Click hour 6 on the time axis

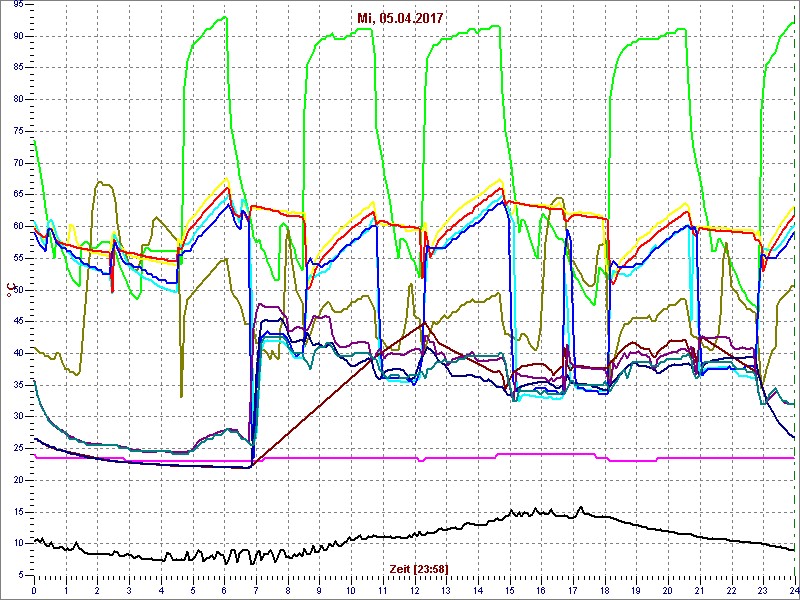pyautogui.click(x=224, y=588)
